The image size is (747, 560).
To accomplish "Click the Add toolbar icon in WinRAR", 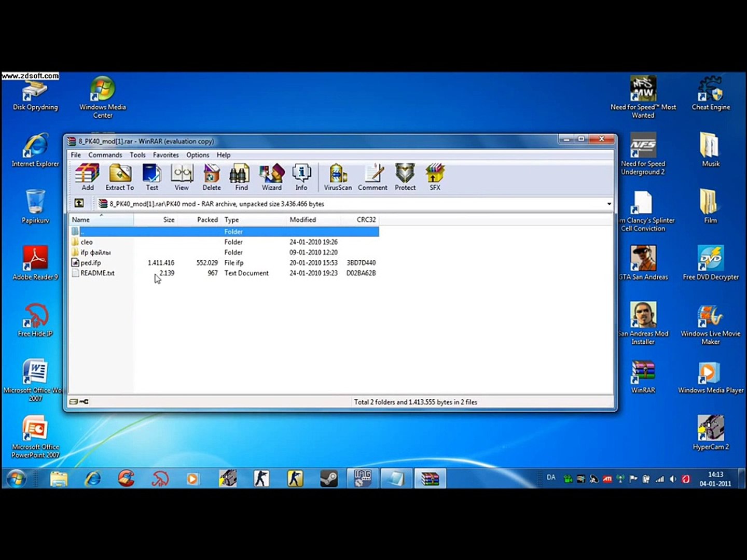I will click(87, 177).
